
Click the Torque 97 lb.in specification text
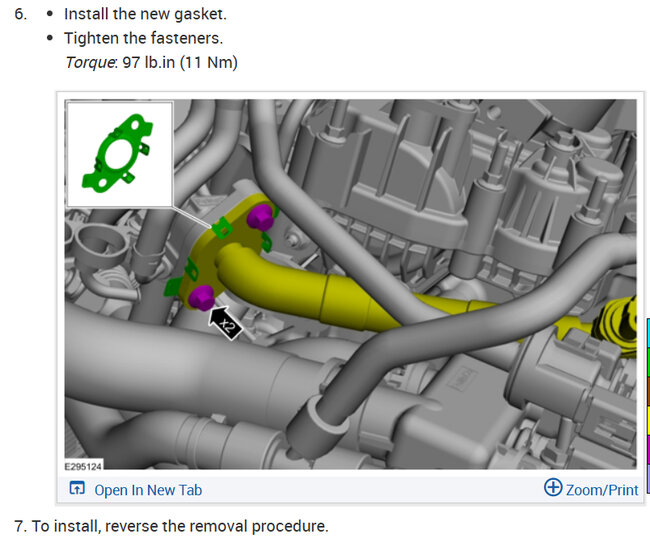[x=152, y=63]
